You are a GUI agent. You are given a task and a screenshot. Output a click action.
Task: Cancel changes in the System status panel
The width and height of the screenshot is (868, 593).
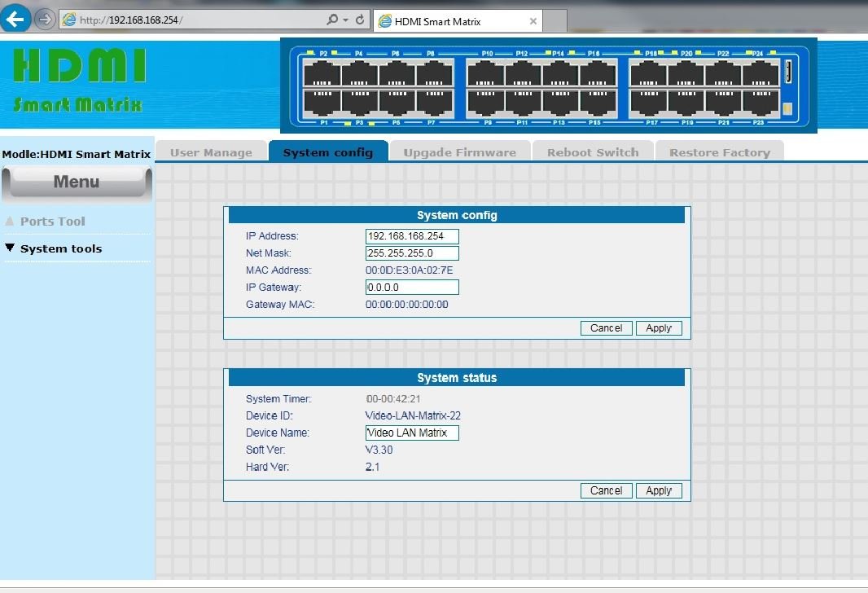pyautogui.click(x=606, y=491)
